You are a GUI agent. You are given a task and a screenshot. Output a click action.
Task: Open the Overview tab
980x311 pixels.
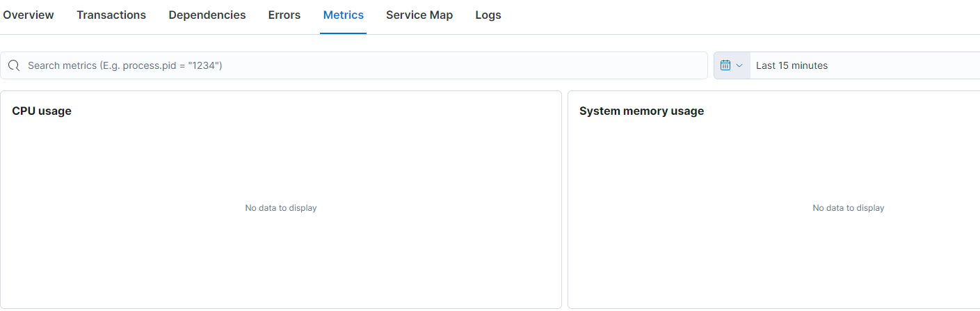(x=29, y=15)
